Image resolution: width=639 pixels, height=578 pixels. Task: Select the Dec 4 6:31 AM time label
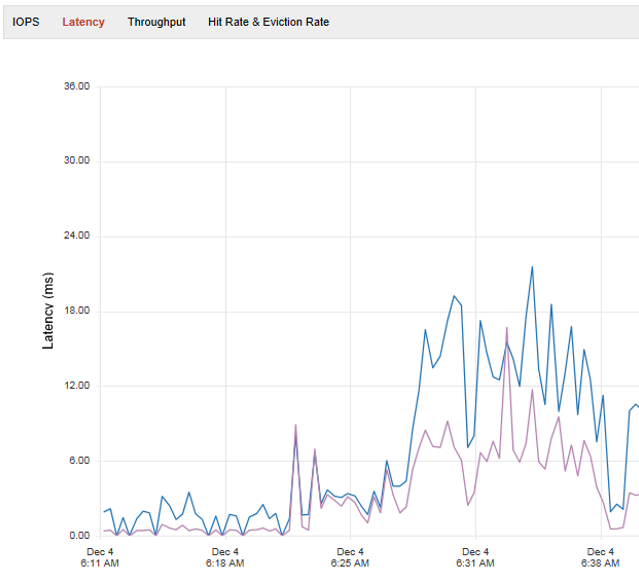pyautogui.click(x=475, y=558)
